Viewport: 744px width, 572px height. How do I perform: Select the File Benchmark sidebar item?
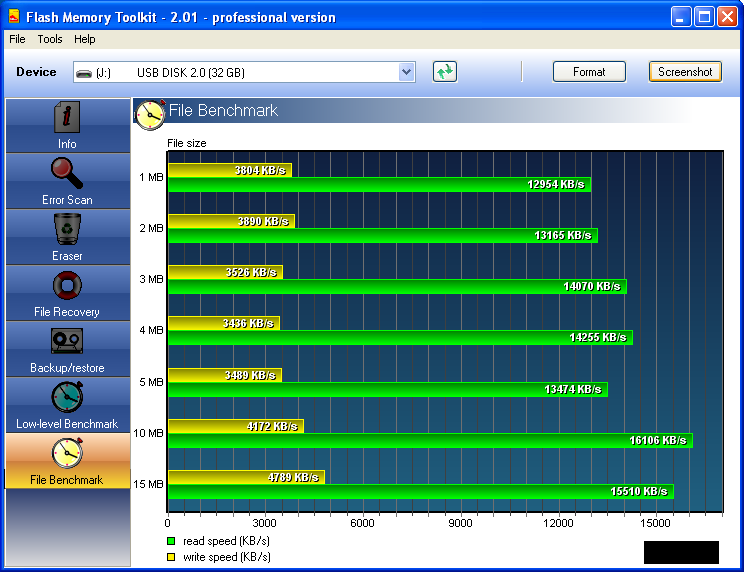click(67, 461)
